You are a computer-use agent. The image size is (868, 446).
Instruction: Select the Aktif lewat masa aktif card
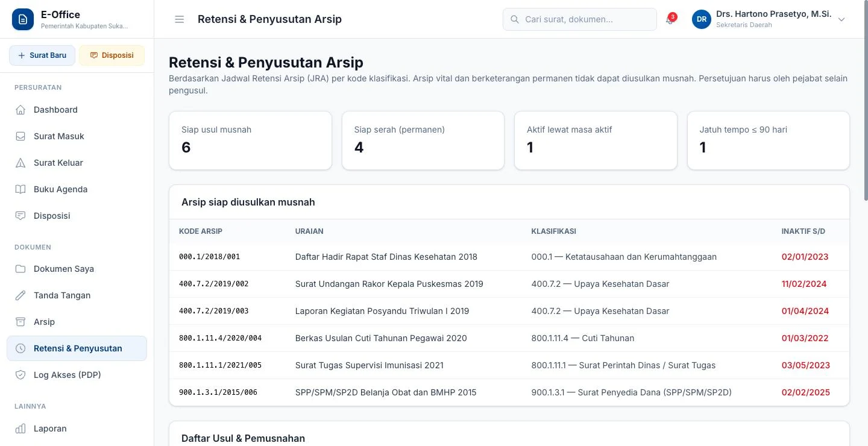596,140
